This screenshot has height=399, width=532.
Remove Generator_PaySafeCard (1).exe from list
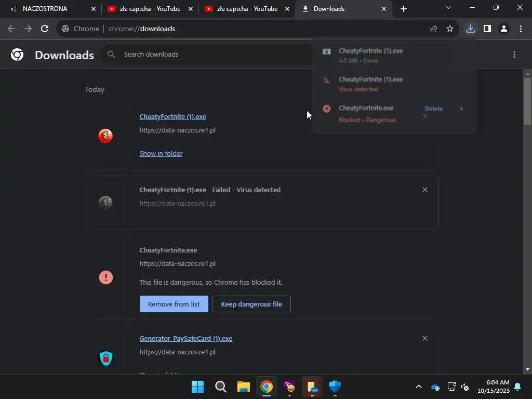click(x=425, y=338)
